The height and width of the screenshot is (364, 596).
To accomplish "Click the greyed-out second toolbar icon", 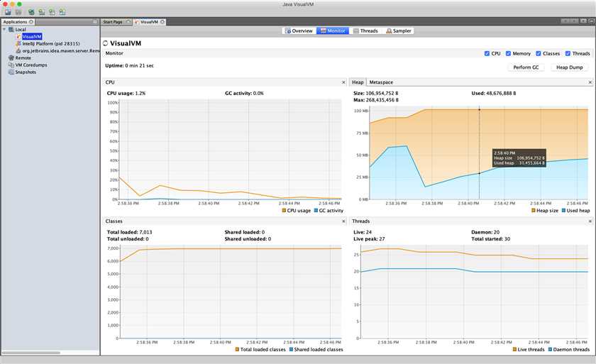I will pos(18,12).
